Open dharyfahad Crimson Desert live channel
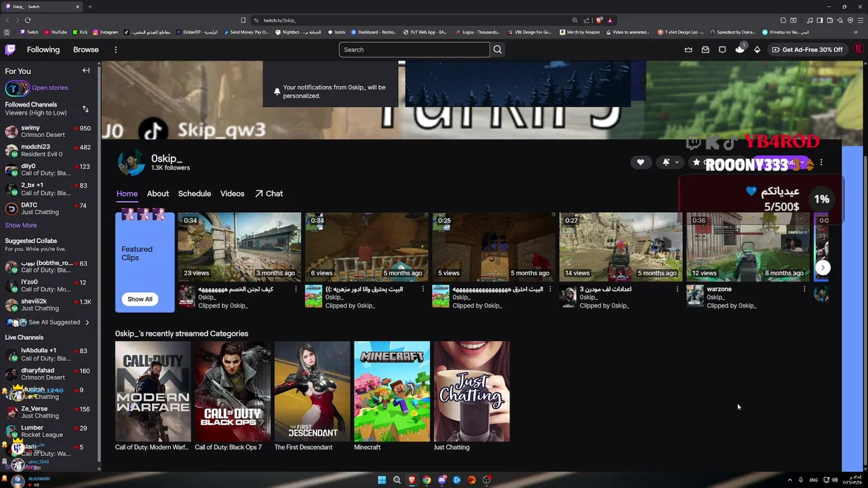Image resolution: width=868 pixels, height=488 pixels. (x=48, y=374)
